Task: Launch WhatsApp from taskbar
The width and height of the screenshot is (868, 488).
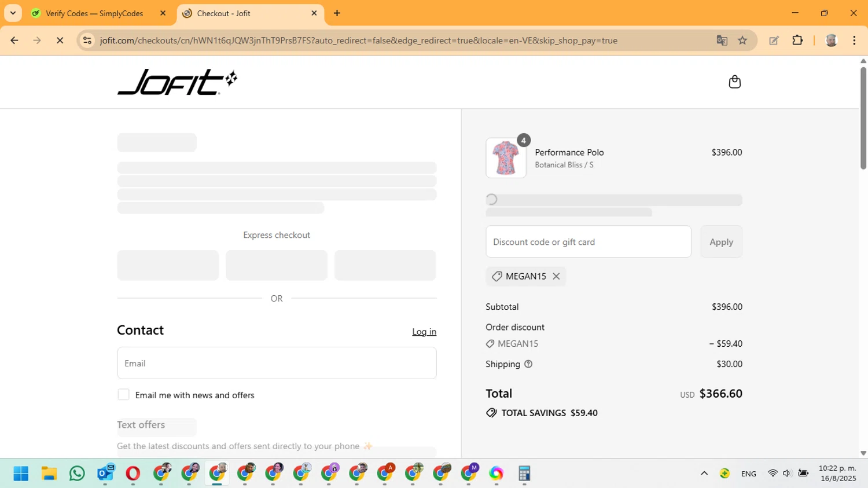Action: pyautogui.click(x=77, y=474)
